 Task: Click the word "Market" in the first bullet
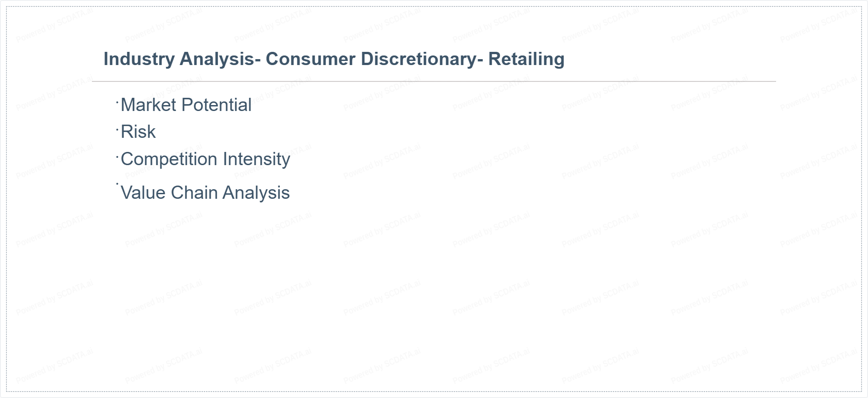[x=148, y=105]
